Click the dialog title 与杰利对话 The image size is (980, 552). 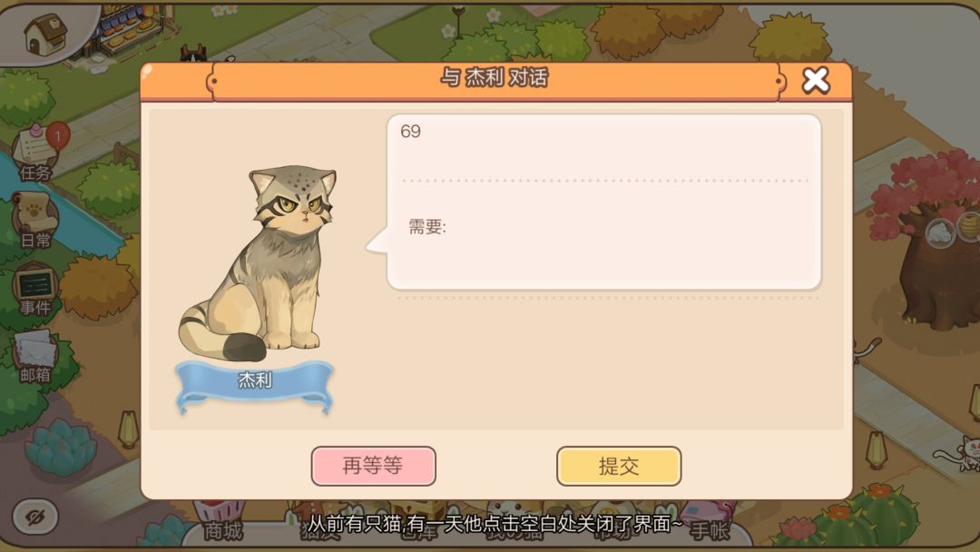point(495,77)
